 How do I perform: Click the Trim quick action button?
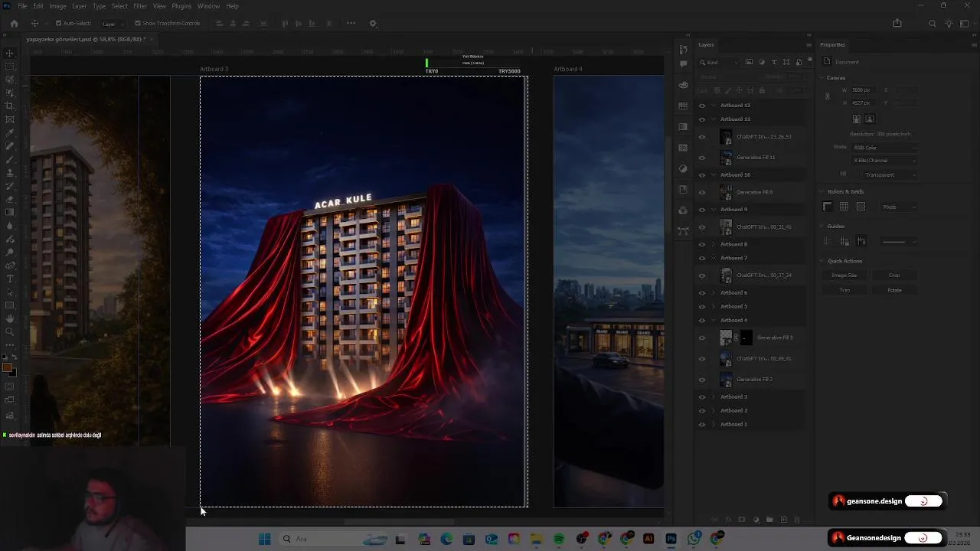point(844,290)
